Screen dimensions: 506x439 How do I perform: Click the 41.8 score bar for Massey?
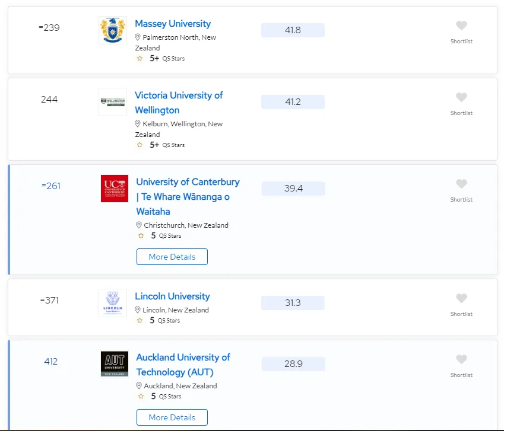point(293,30)
